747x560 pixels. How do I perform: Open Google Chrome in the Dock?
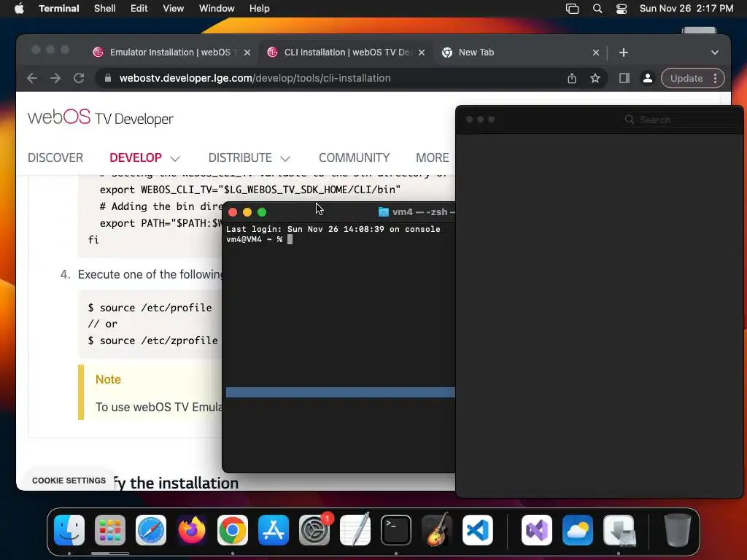click(x=233, y=530)
